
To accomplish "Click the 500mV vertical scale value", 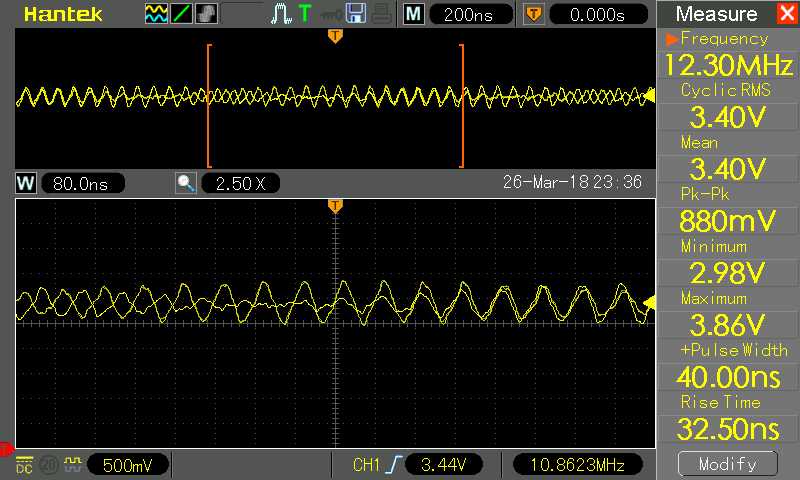I will tap(128, 465).
